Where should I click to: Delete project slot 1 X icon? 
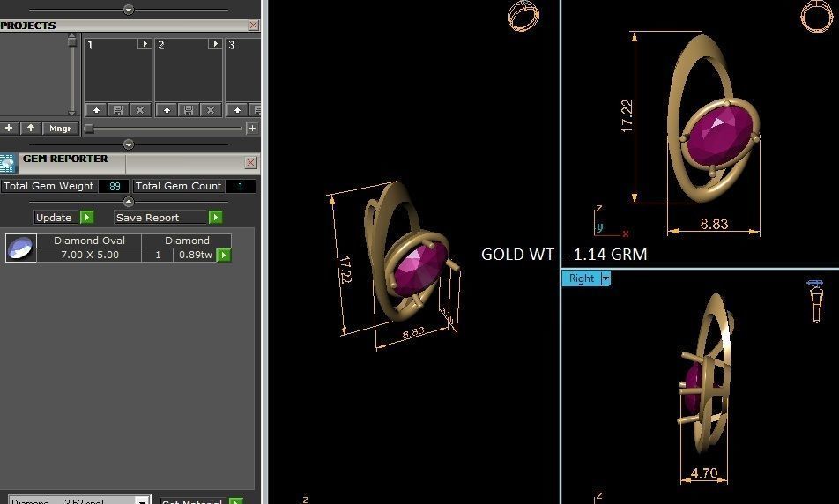point(140,110)
